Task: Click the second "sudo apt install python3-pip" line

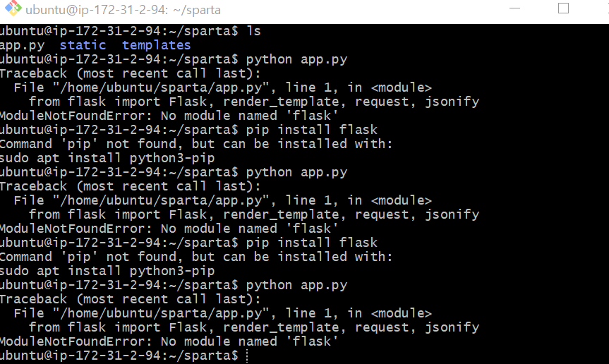Action: click(x=107, y=271)
